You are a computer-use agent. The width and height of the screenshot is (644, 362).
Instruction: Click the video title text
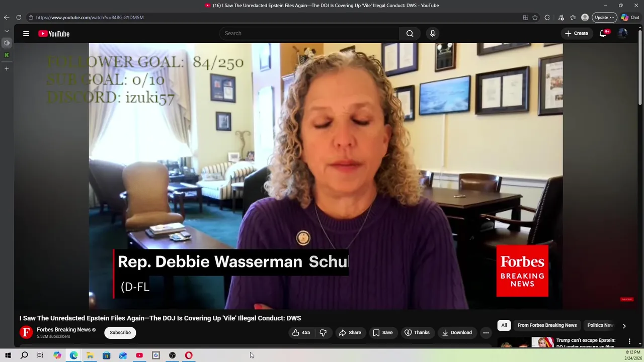click(160, 318)
